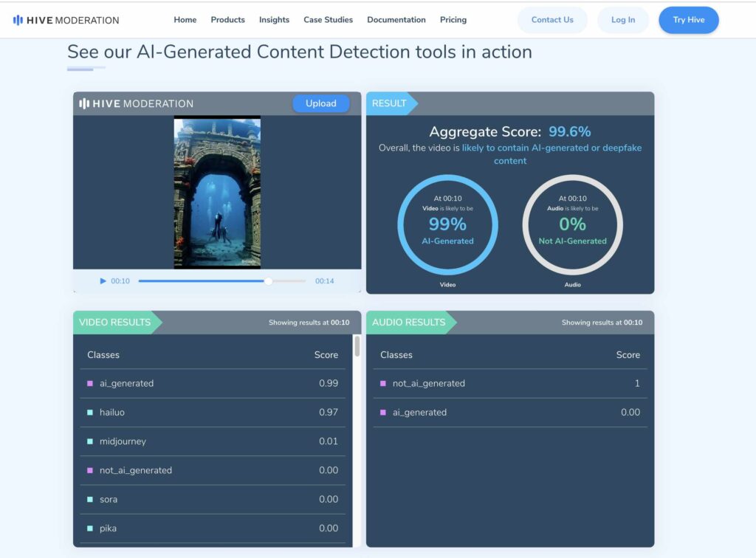The image size is (756, 558).
Task: Click the Hive Moderation logo in header
Action: pos(66,20)
